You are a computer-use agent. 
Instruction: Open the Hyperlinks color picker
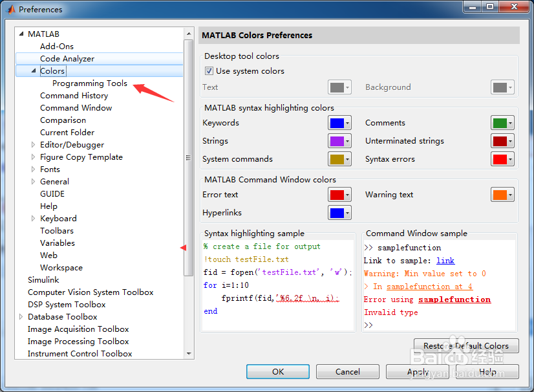(x=339, y=213)
